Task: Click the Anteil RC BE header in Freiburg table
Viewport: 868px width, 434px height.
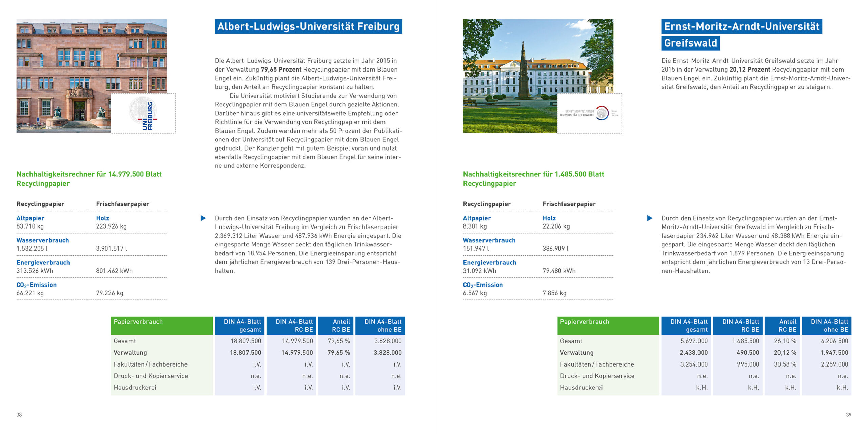Action: point(336,325)
